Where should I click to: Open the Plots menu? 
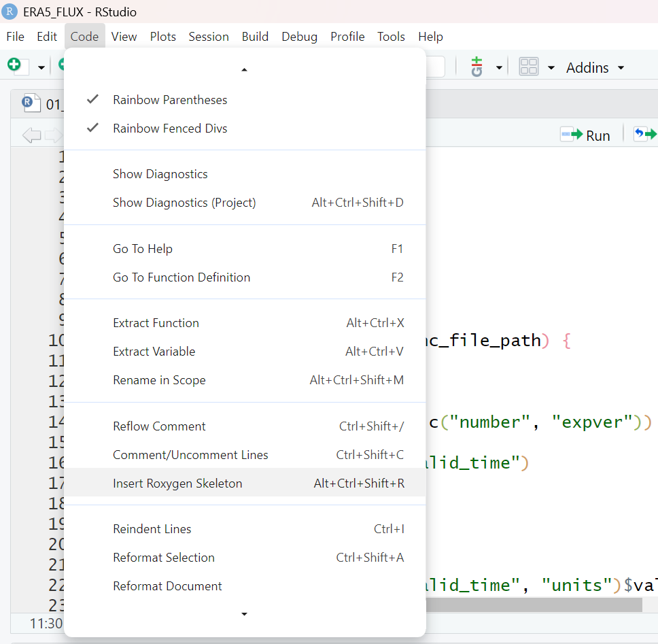pyautogui.click(x=163, y=37)
